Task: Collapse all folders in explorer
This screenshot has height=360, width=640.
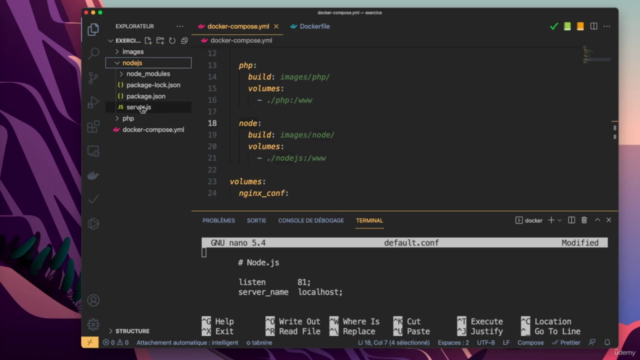Action: click(x=184, y=40)
